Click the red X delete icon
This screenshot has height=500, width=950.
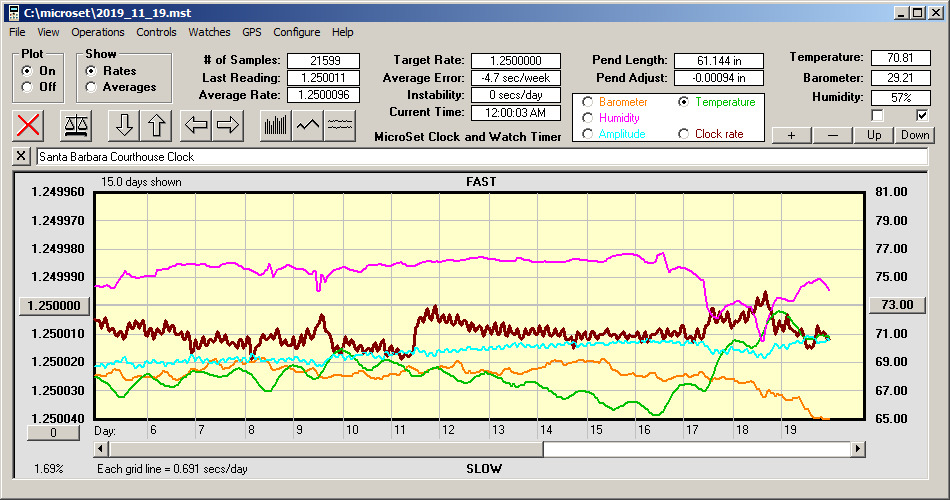coord(28,125)
